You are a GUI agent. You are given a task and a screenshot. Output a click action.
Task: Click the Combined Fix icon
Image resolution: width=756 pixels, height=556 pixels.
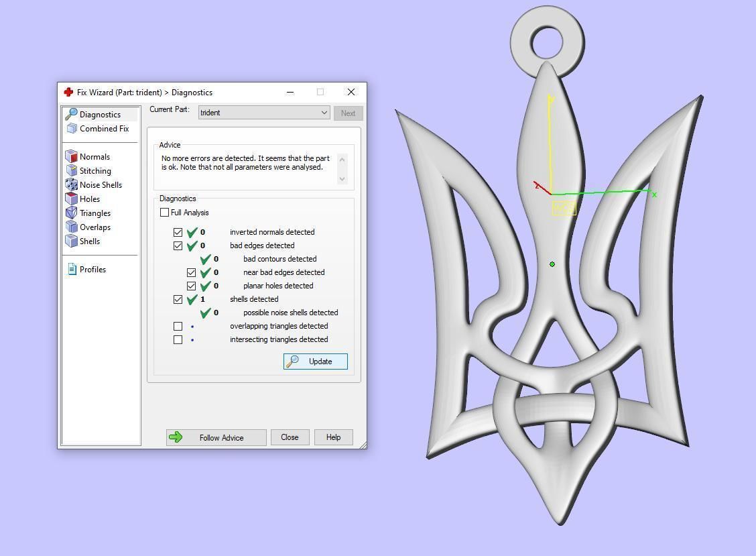[72, 128]
